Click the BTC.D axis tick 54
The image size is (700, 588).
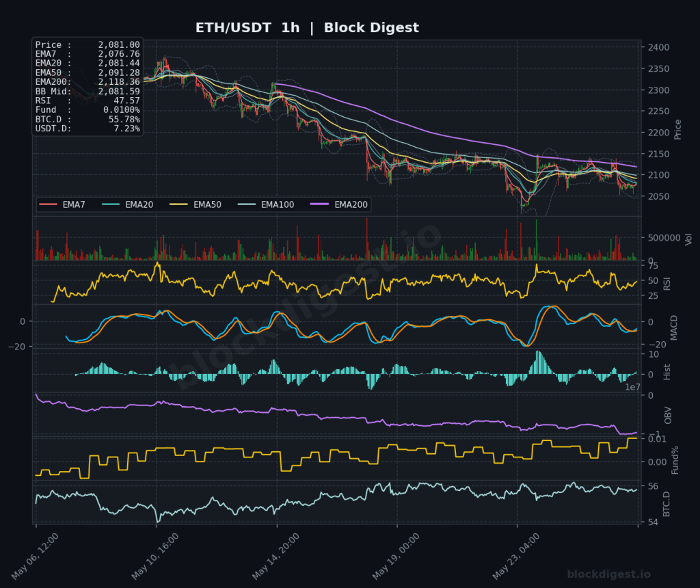click(653, 522)
